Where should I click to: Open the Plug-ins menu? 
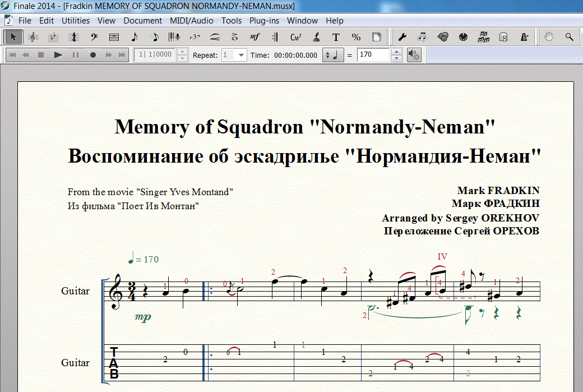264,20
